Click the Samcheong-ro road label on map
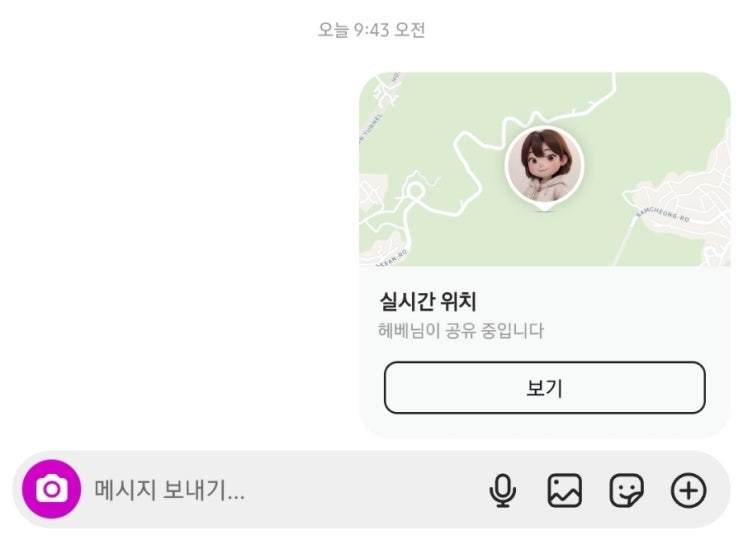This screenshot has height=540, width=743. point(663,215)
